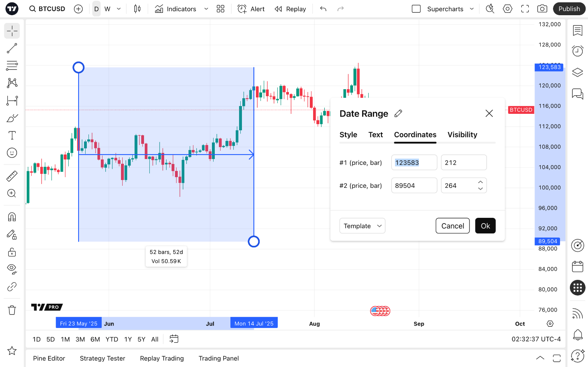Select the forecasting and measurement tools
Viewport: 588px width, 367px height.
pyautogui.click(x=12, y=101)
